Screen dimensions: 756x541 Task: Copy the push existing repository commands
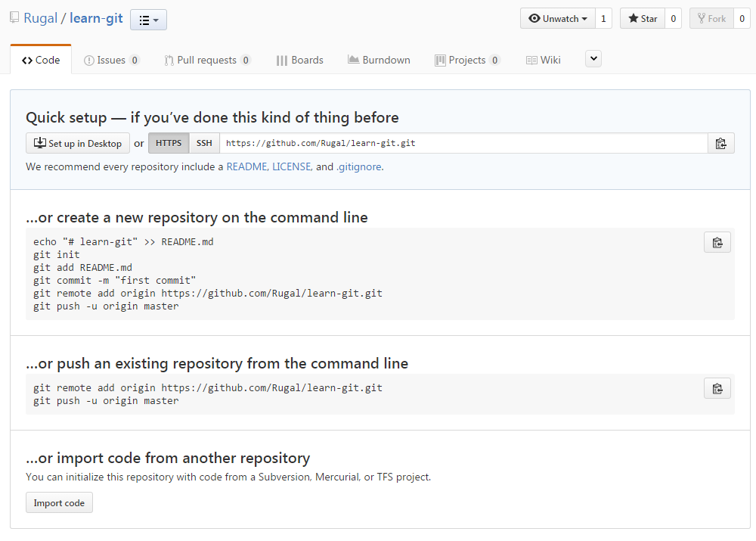pyautogui.click(x=717, y=388)
